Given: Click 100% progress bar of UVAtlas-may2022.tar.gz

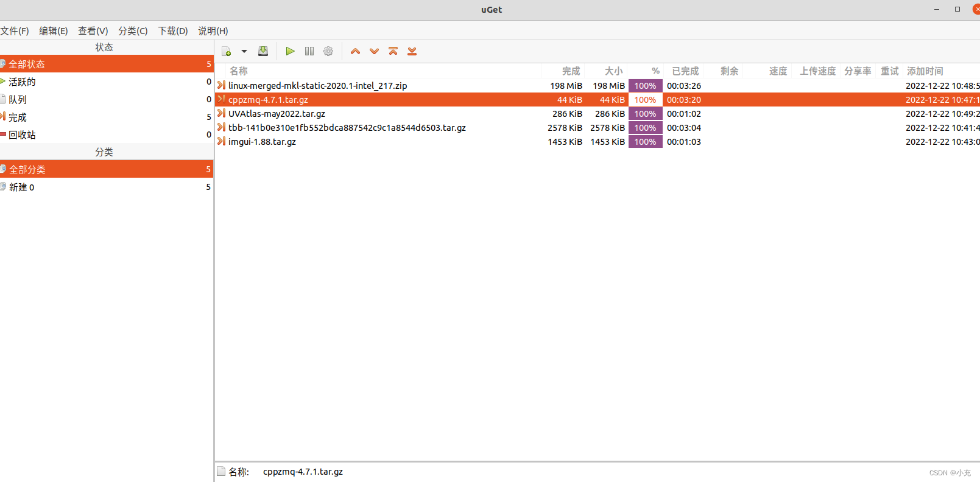Looking at the screenshot, I should coord(646,114).
